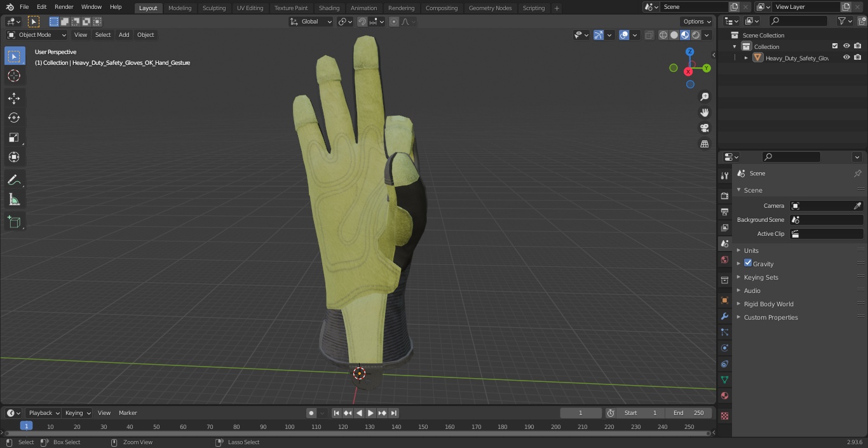Disable Collection in renders camera icon
Screen dimensions: 868x448
click(858, 46)
